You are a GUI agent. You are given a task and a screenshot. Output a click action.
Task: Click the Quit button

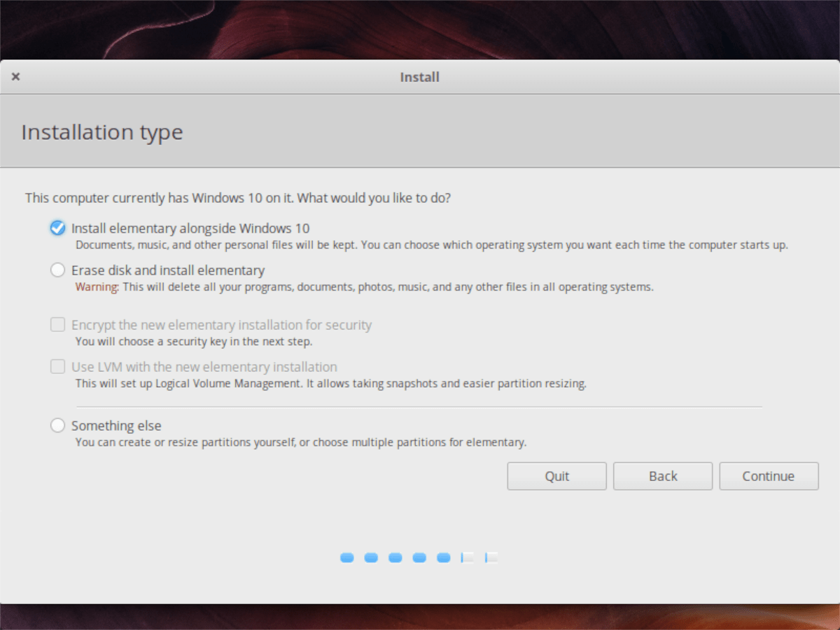point(557,476)
